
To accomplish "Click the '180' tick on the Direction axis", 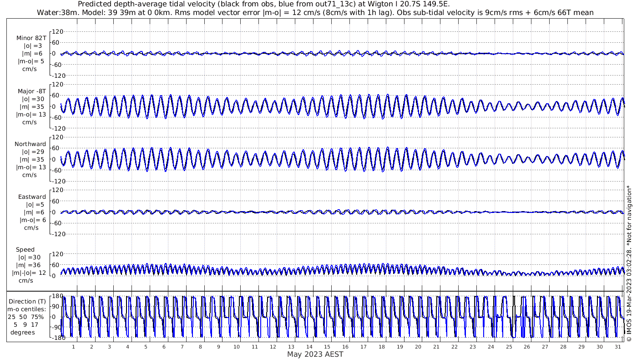I will [x=57, y=297].
